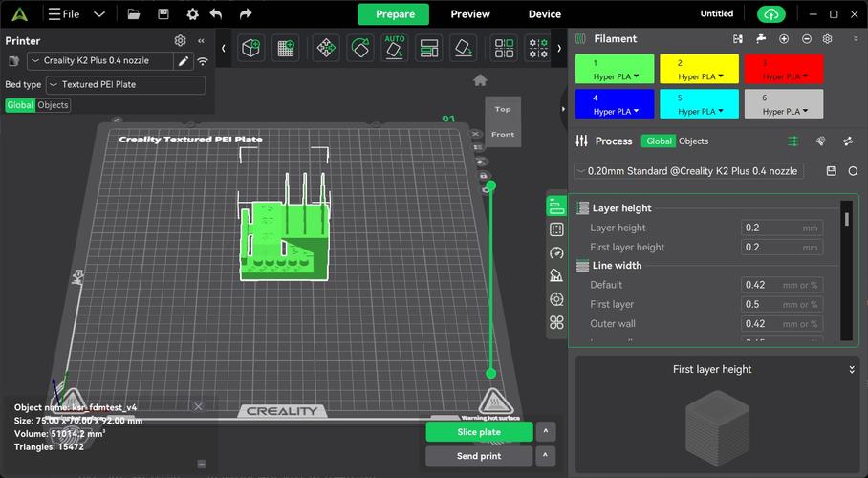Remove a filament with minus icon
This screenshot has width=868, height=478.
pos(807,39)
